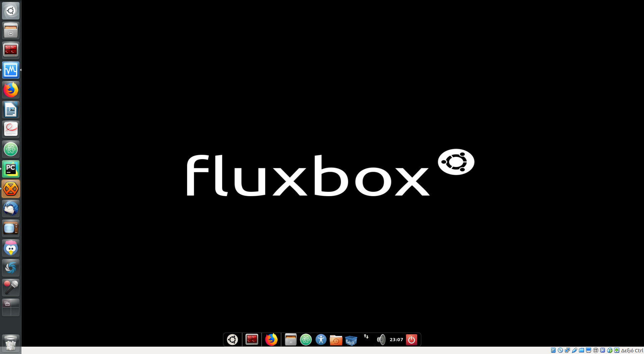The width and height of the screenshot is (644, 354).
Task: Open the Ubuntu dash button in the launcher
Action: point(11,11)
